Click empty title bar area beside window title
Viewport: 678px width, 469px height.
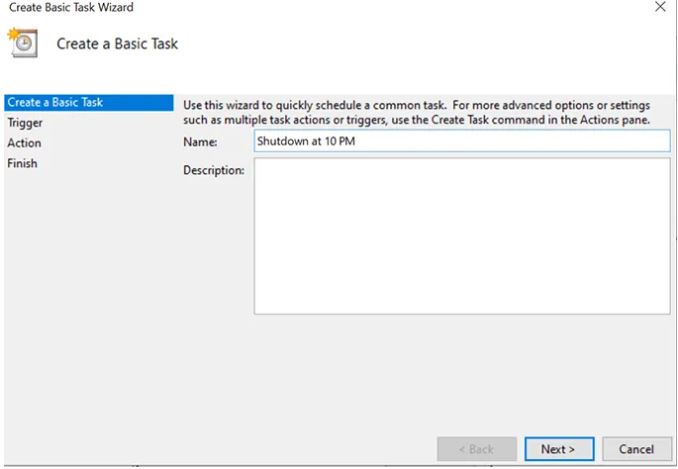pos(380,8)
